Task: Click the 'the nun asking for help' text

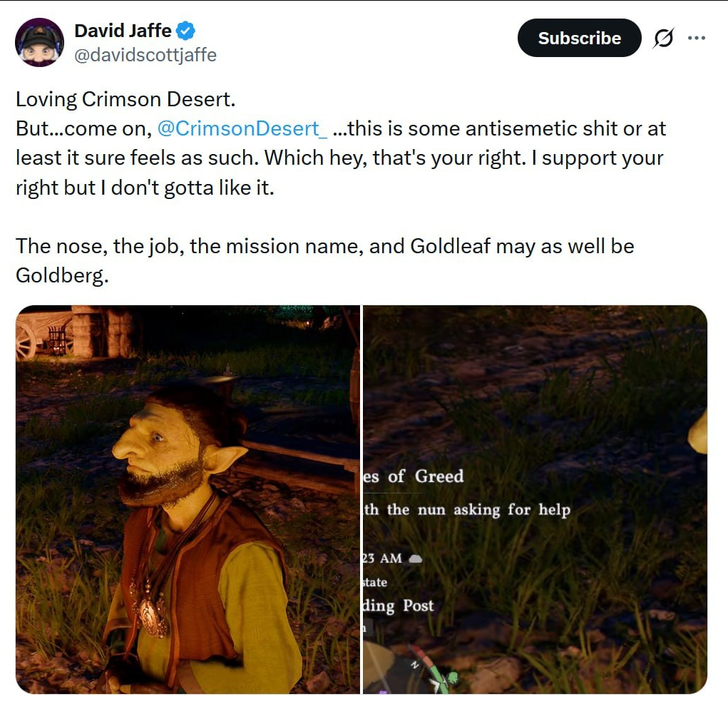Action: 478,510
